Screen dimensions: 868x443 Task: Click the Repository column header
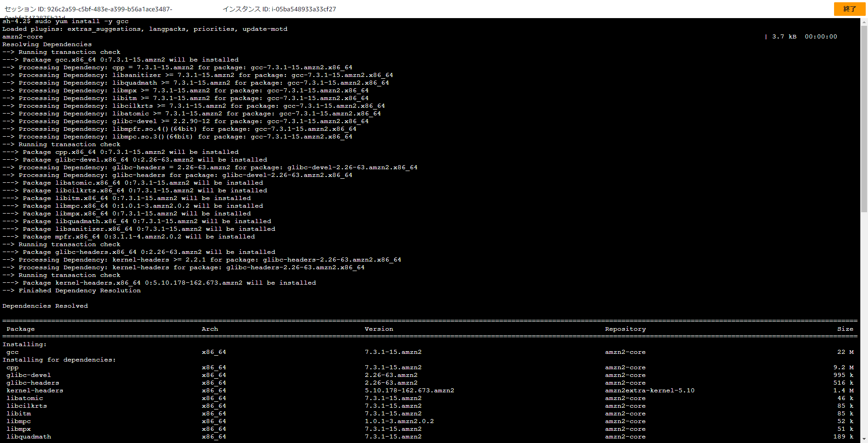coord(625,329)
